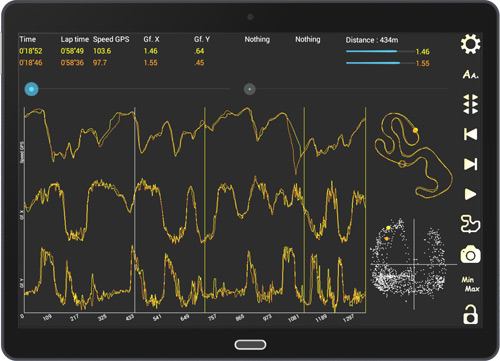Click the four-arrows zoom icon
The height and width of the screenshot is (361, 500).
tap(470, 104)
